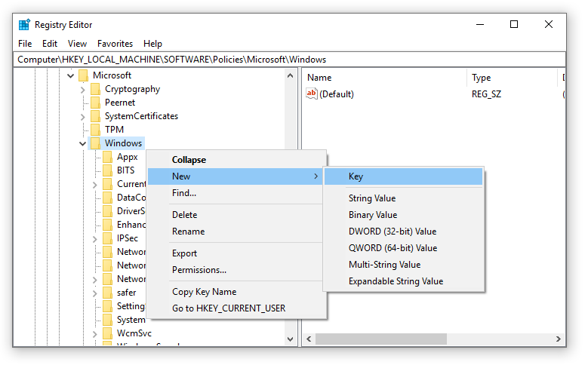
Task: Click the Peernet folder icon
Action: coord(96,103)
